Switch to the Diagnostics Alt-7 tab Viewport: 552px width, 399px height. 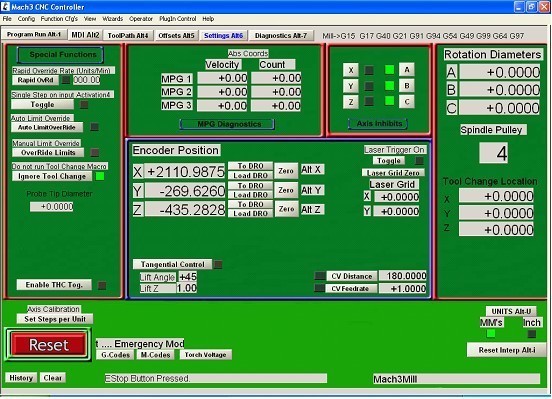click(x=281, y=36)
